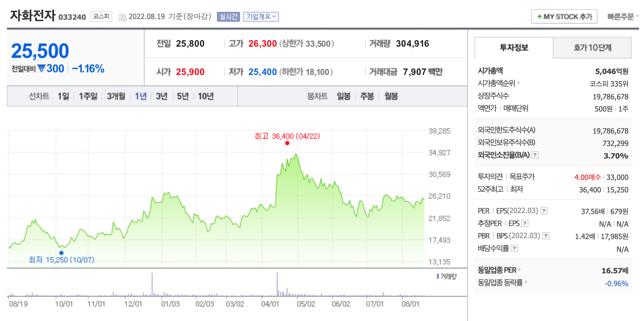The height and width of the screenshot is (321, 644).
Task: Switch to the 투자정보 tab
Action: pyautogui.click(x=514, y=48)
